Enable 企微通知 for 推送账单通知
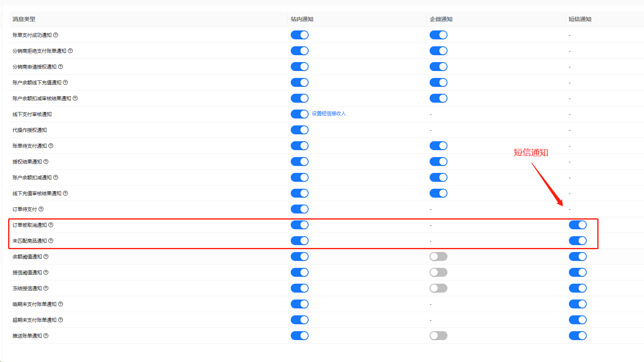This screenshot has width=644, height=362. click(x=439, y=336)
